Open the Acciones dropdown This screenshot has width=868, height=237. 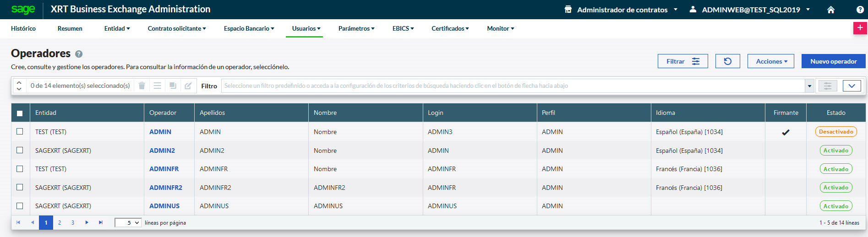coord(771,61)
